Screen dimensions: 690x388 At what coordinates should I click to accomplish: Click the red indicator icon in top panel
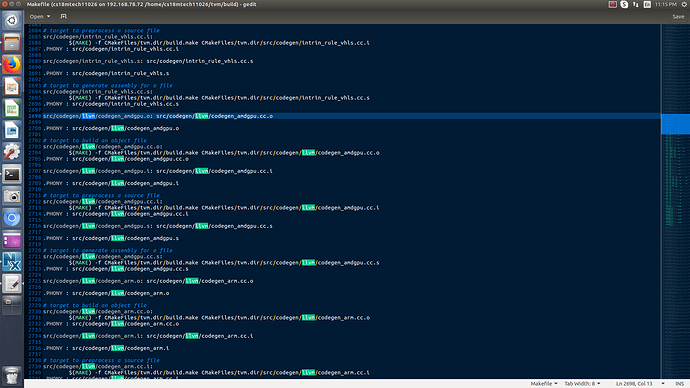(x=613, y=4)
